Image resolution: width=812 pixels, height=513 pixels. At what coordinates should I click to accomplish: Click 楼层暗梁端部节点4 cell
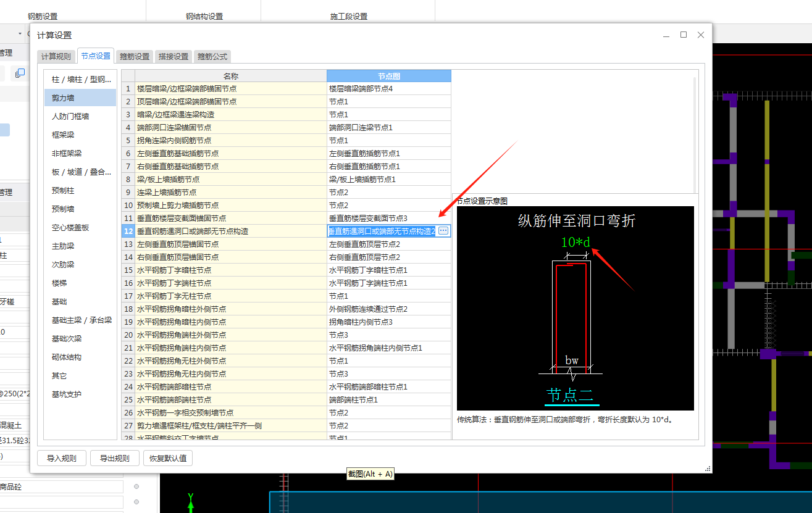389,89
